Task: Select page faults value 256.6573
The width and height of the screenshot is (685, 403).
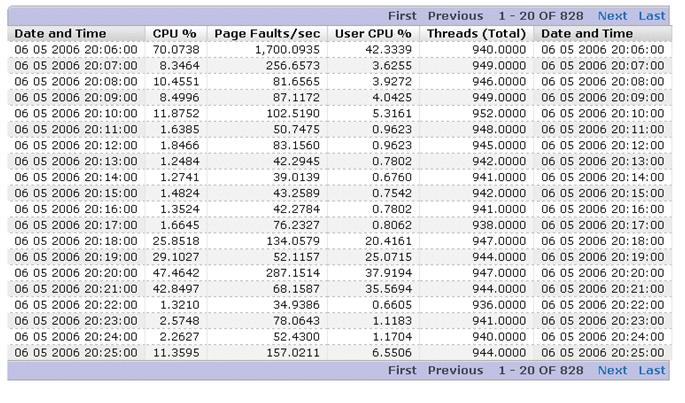Action: [293, 66]
